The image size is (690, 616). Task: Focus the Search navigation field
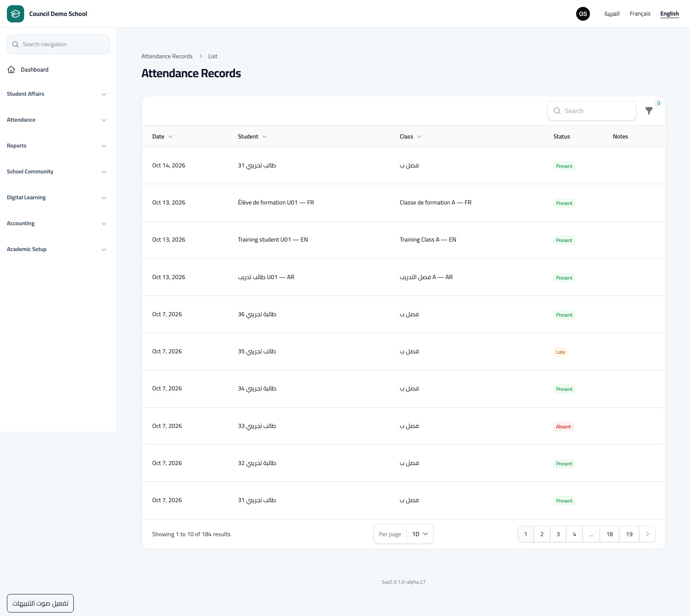pyautogui.click(x=58, y=44)
